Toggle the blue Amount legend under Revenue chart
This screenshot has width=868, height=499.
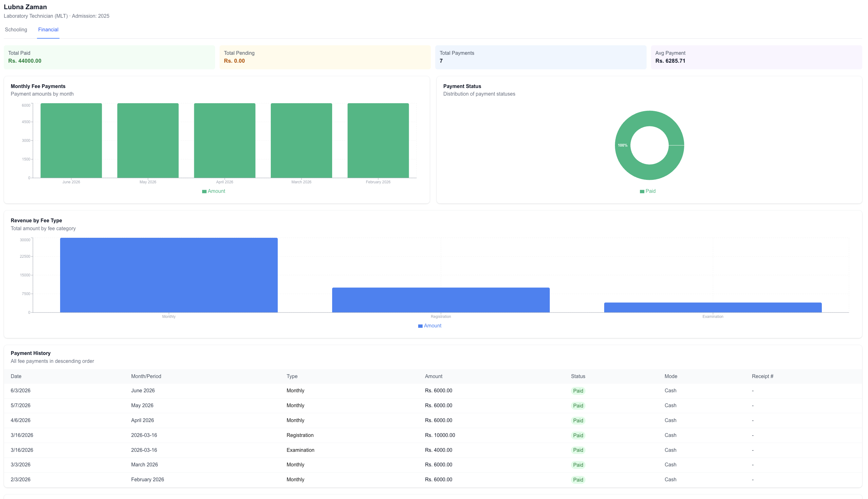tap(429, 325)
